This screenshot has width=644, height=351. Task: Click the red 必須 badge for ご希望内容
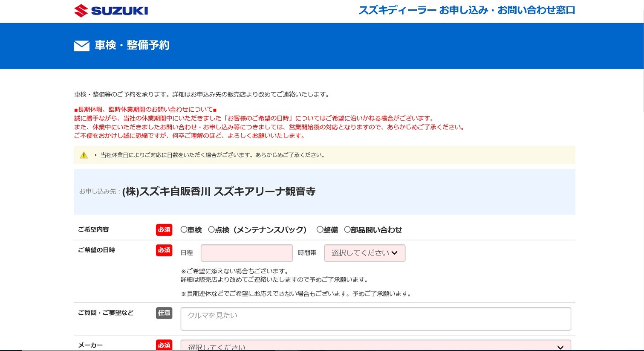(x=164, y=229)
